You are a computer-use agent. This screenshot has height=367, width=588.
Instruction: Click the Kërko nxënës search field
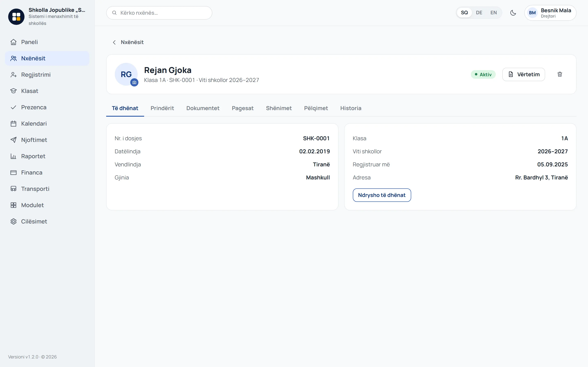pyautogui.click(x=159, y=13)
